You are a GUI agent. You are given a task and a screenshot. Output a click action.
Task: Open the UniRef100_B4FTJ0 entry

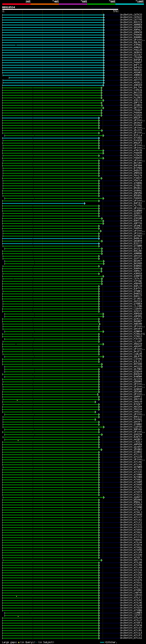[131, 65]
